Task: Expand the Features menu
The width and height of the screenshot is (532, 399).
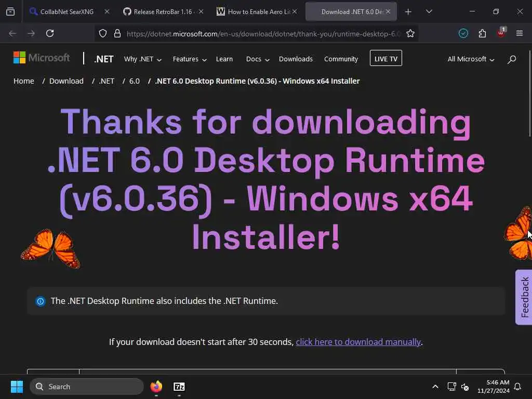Action: click(x=190, y=59)
